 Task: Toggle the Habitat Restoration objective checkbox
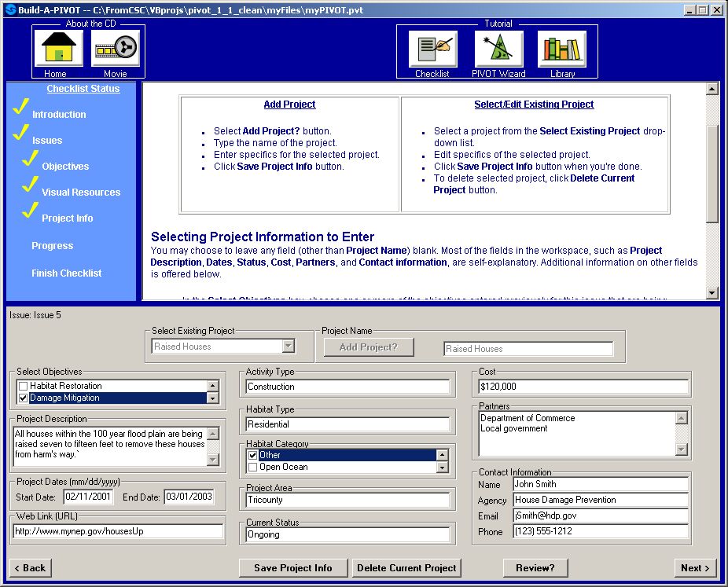24,386
